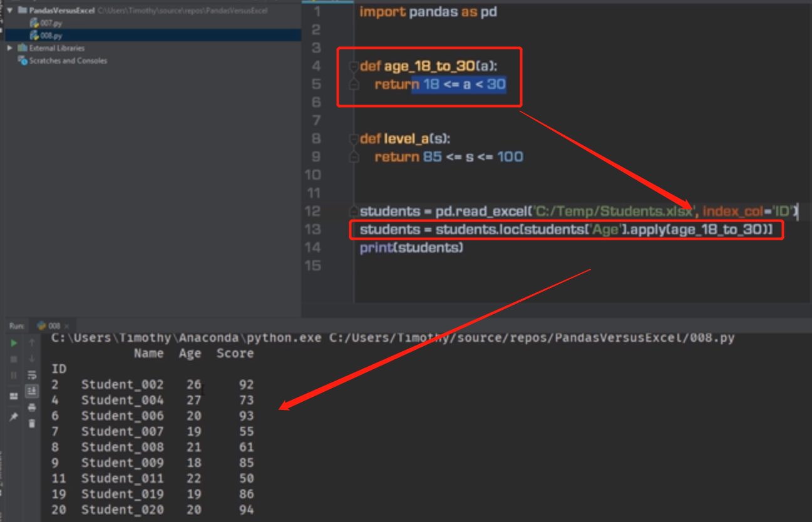Click the PandasVersusExcel folder icon

[x=23, y=11]
